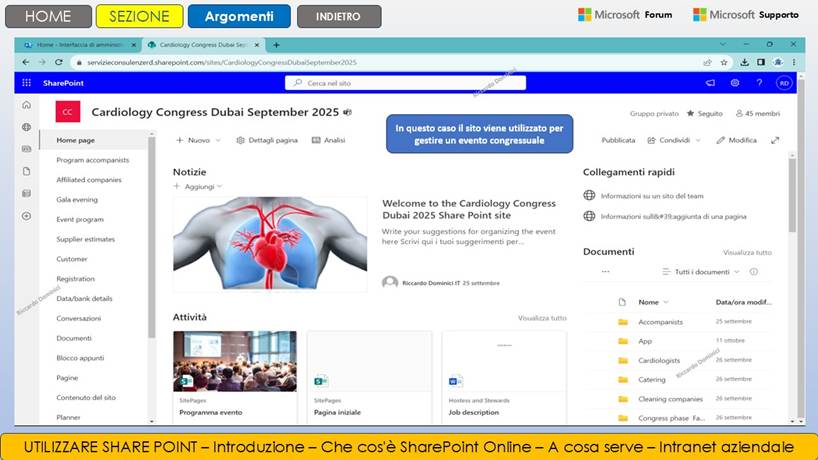Click the blue Argomenti button

coord(239,16)
